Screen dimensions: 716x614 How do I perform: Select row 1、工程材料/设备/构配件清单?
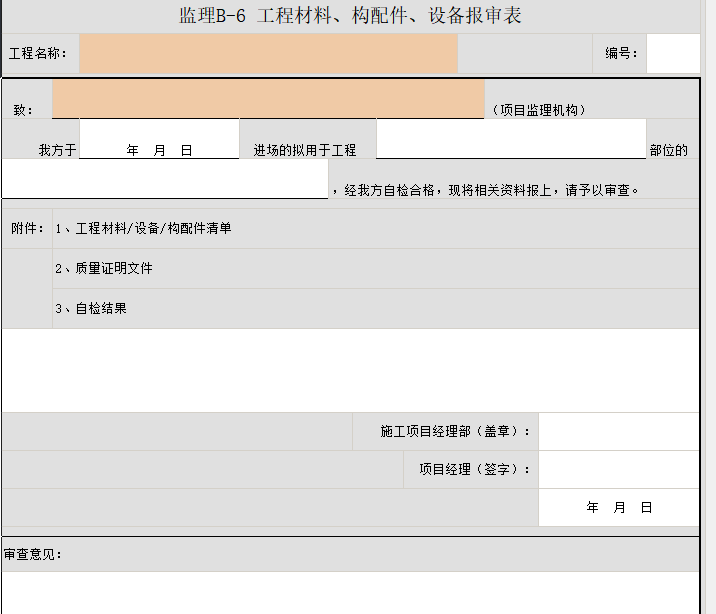click(x=375, y=229)
